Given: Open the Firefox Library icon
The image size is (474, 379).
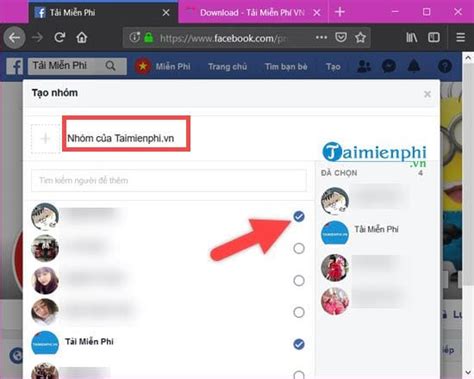Looking at the screenshot, I should pos(412,37).
